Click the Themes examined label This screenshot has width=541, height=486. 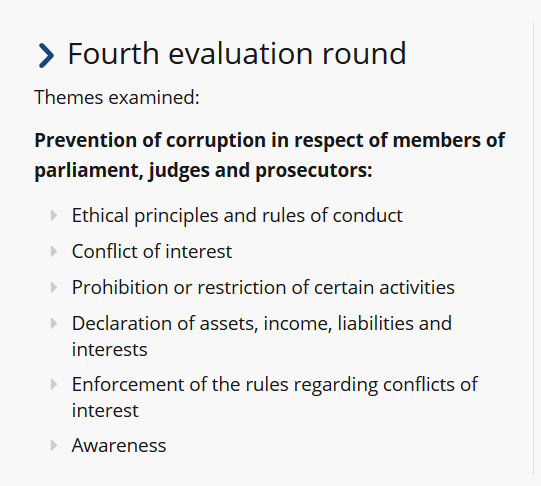(117, 97)
